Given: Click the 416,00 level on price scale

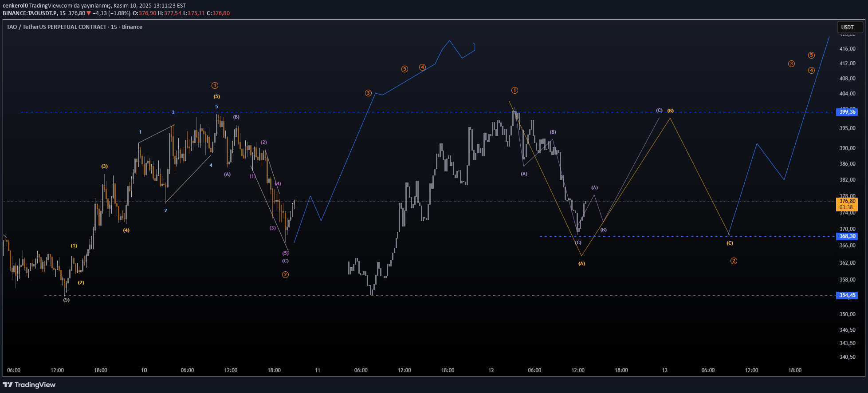Looking at the screenshot, I should (847, 49).
